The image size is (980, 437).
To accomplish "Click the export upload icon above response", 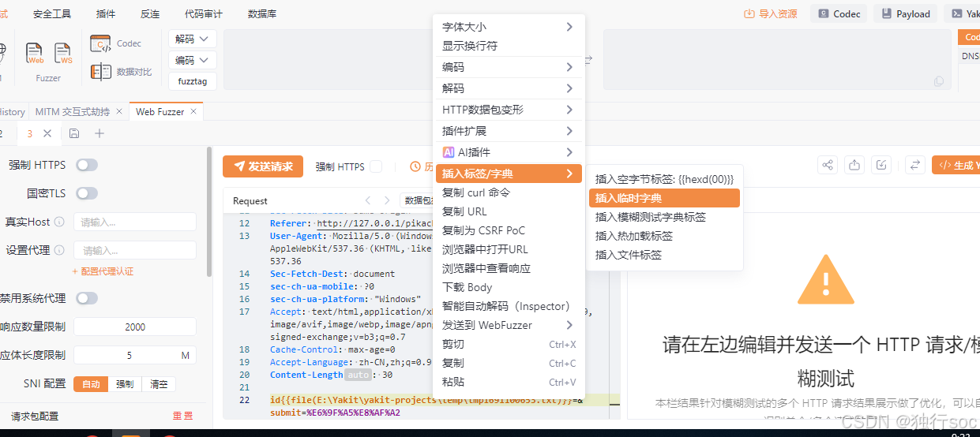I will click(854, 165).
